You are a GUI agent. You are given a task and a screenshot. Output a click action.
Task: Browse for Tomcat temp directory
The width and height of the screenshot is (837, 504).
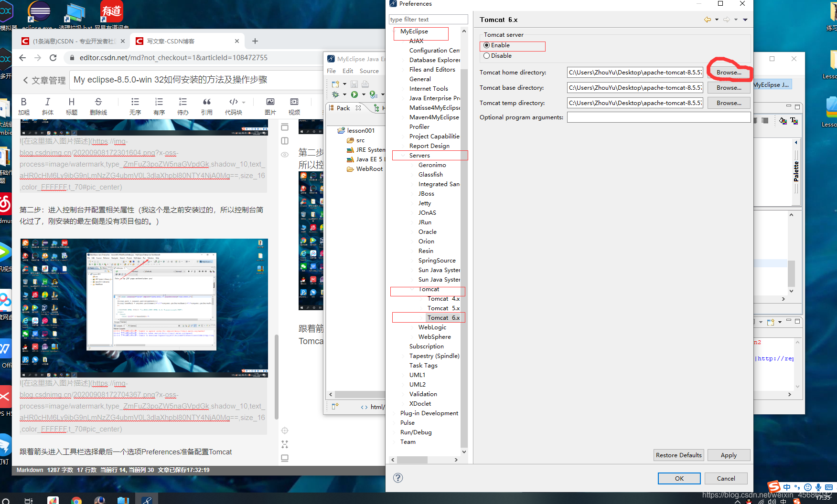click(729, 103)
